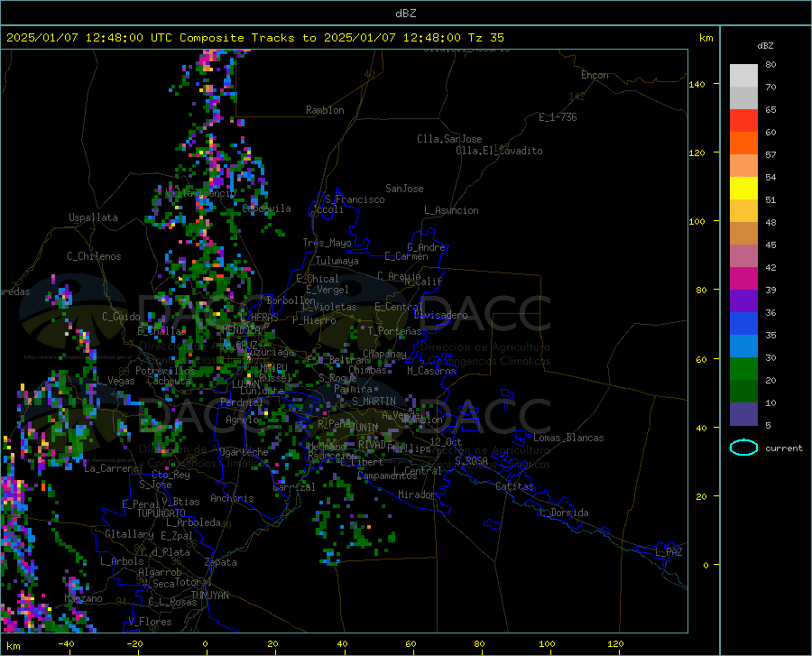Click the 'S_Francisco' map label
The width and height of the screenshot is (812, 656).
(355, 199)
